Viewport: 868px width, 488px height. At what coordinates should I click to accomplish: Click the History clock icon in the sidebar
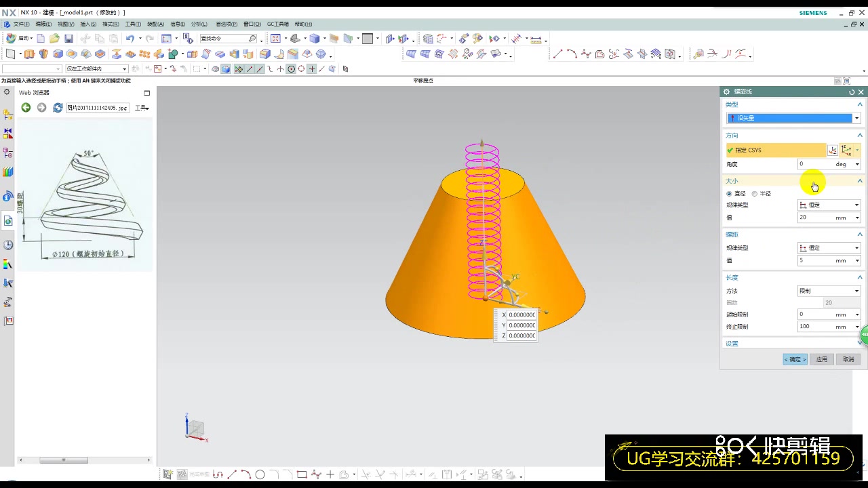click(8, 245)
